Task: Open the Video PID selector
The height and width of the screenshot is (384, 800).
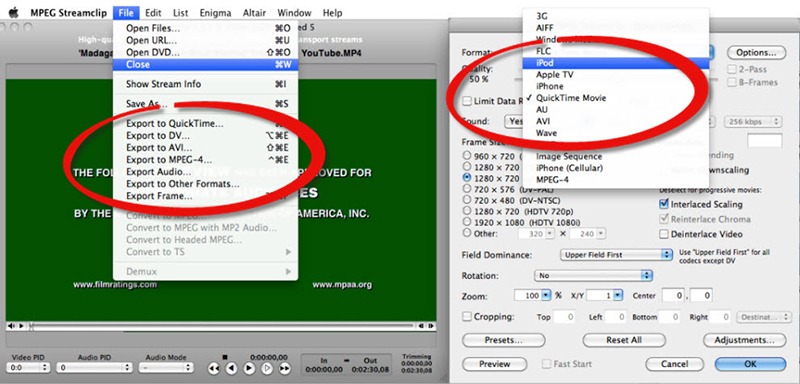Action: (x=28, y=367)
